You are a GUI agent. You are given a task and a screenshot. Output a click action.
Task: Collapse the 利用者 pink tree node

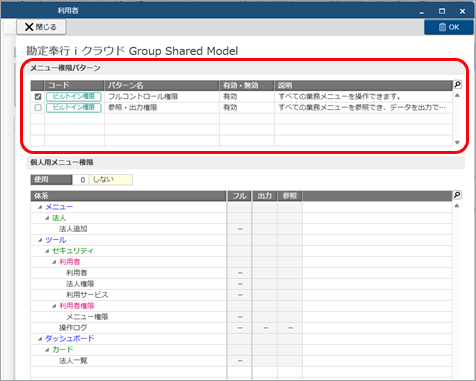(x=54, y=262)
